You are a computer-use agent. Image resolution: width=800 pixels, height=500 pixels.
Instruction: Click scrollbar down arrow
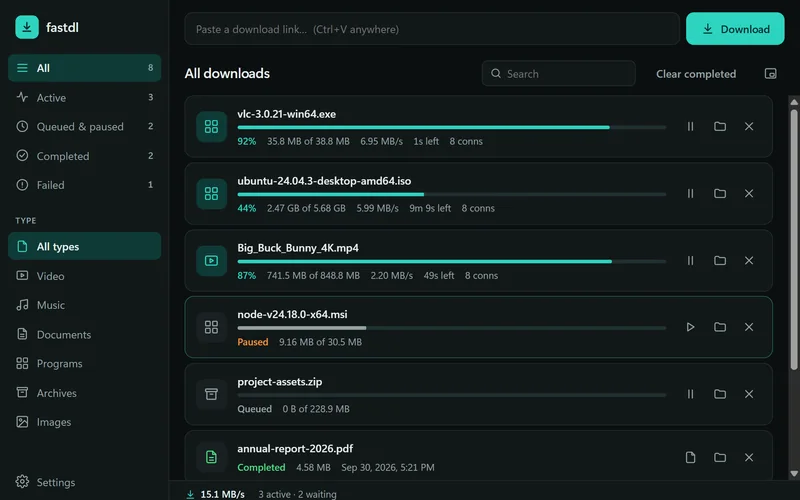(x=794, y=473)
